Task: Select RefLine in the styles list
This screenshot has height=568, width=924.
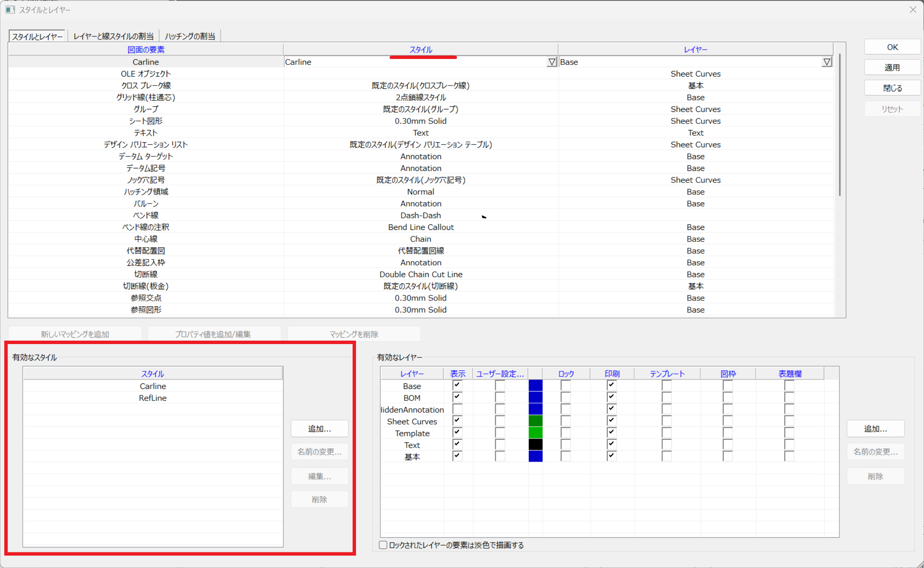Action: [153, 398]
